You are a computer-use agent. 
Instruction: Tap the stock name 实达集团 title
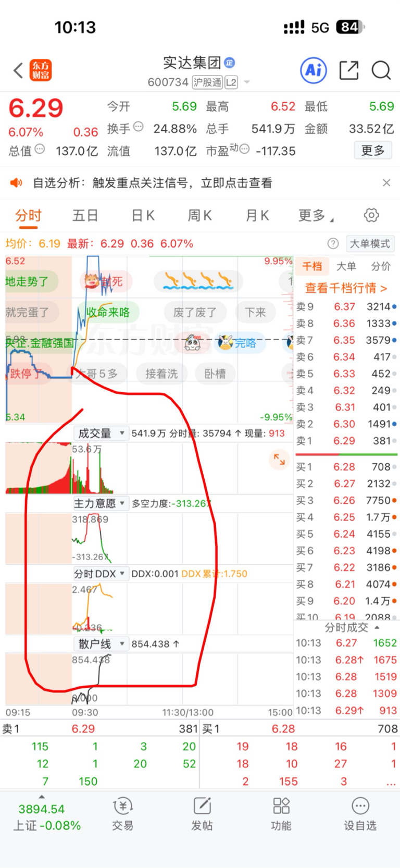pyautogui.click(x=192, y=63)
